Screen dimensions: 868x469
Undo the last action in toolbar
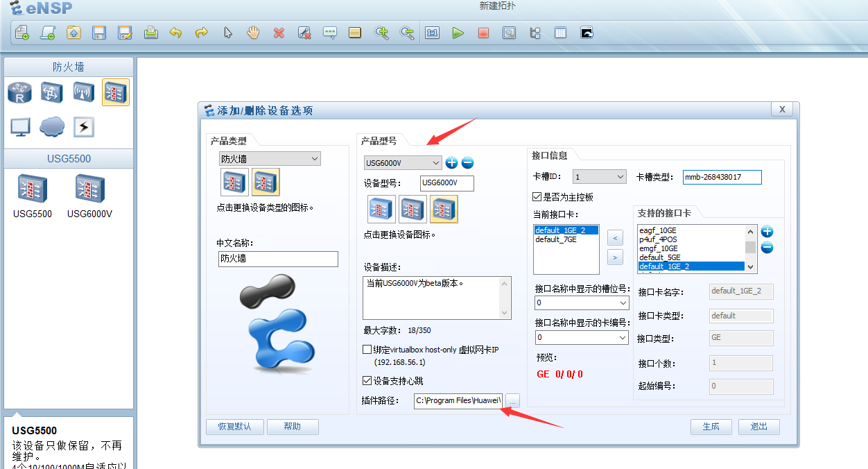176,33
